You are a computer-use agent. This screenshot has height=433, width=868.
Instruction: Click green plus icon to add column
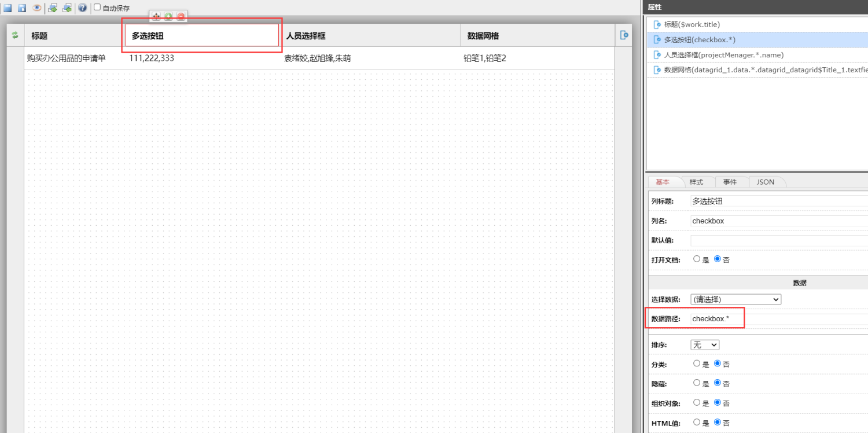pos(168,17)
